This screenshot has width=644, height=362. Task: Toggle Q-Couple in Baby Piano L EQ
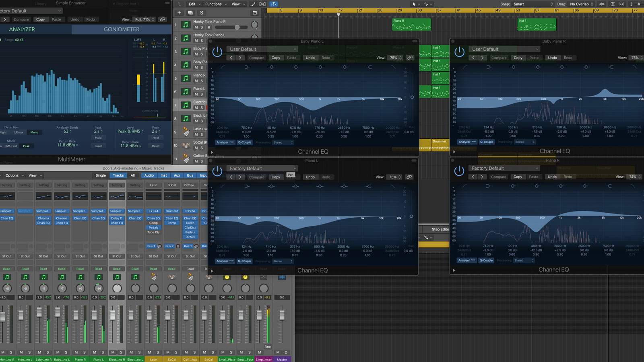pos(245,142)
